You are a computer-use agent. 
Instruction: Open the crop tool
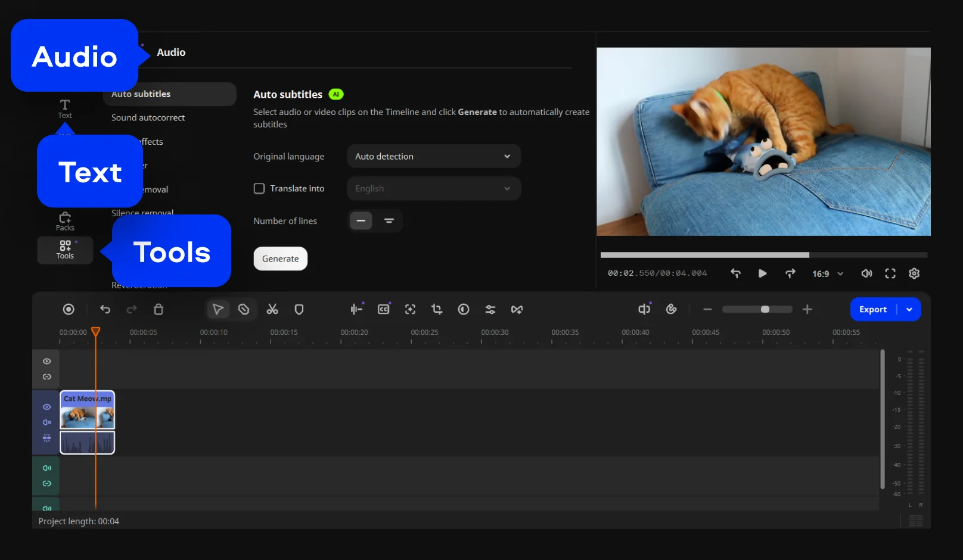437,309
